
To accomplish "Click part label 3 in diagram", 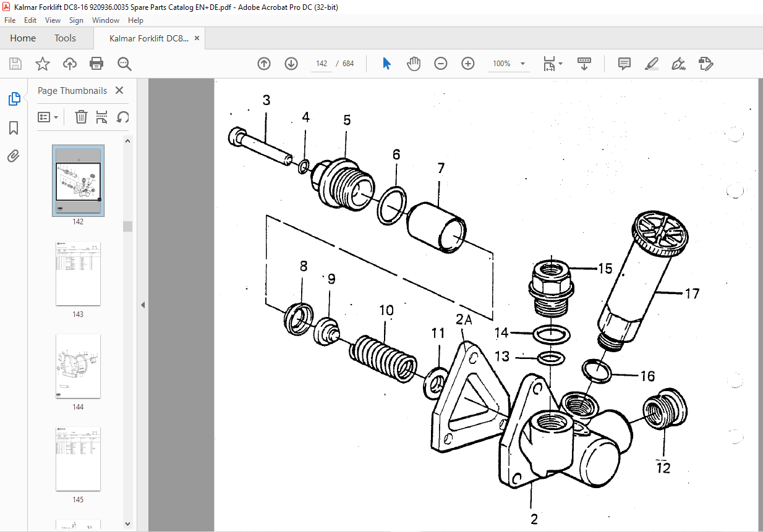I will (x=266, y=100).
